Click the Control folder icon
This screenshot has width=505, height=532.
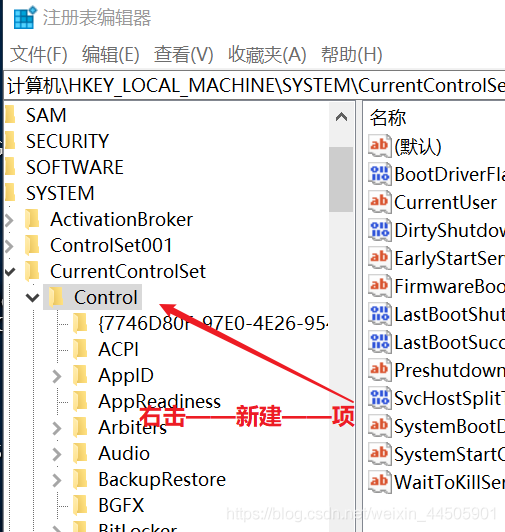click(x=56, y=298)
